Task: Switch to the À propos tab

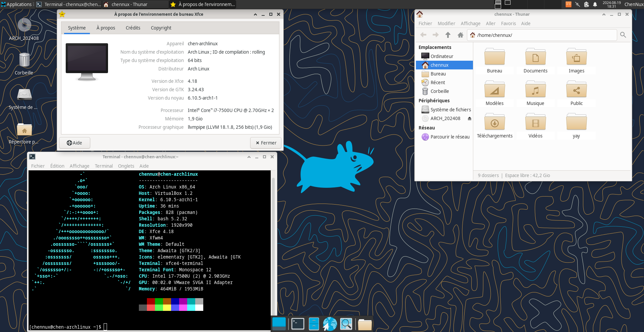Action: [106, 28]
